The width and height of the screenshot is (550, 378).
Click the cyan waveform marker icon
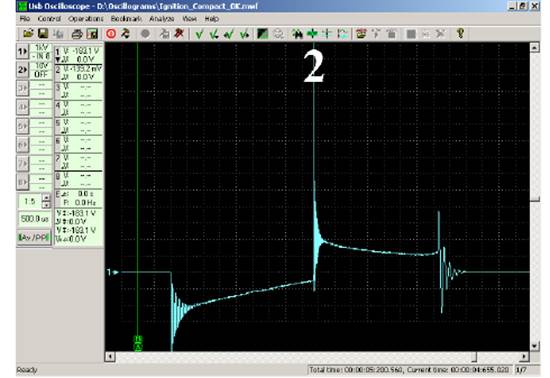coord(342,34)
